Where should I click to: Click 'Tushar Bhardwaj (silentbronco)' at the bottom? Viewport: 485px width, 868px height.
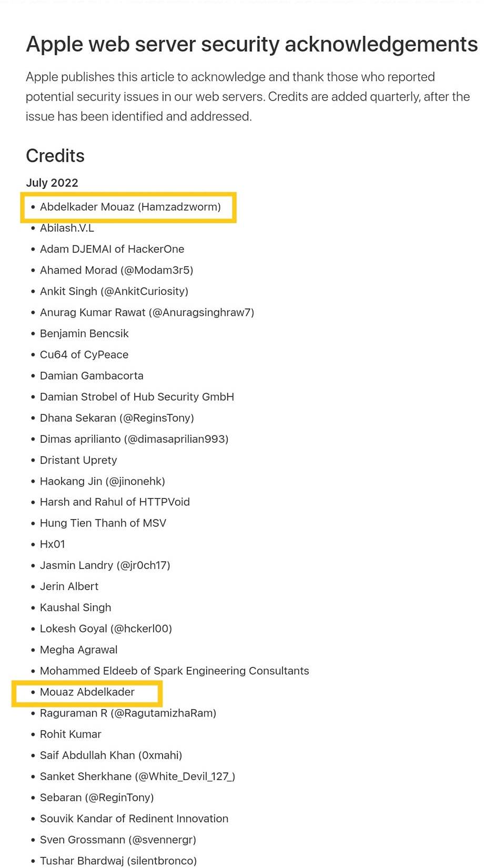pos(118,861)
